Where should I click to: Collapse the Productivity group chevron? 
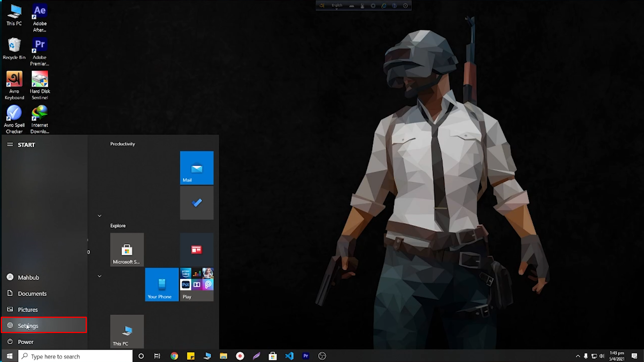pos(99,216)
